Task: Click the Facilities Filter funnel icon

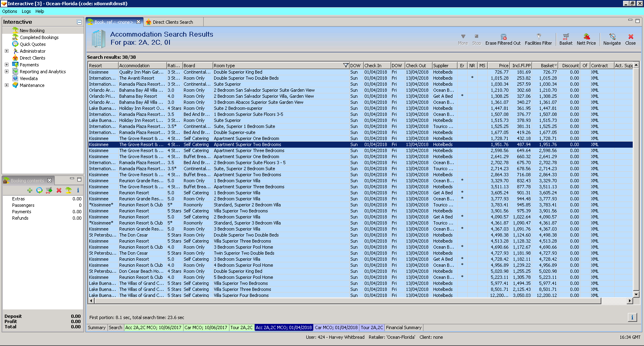Action: 538,37
